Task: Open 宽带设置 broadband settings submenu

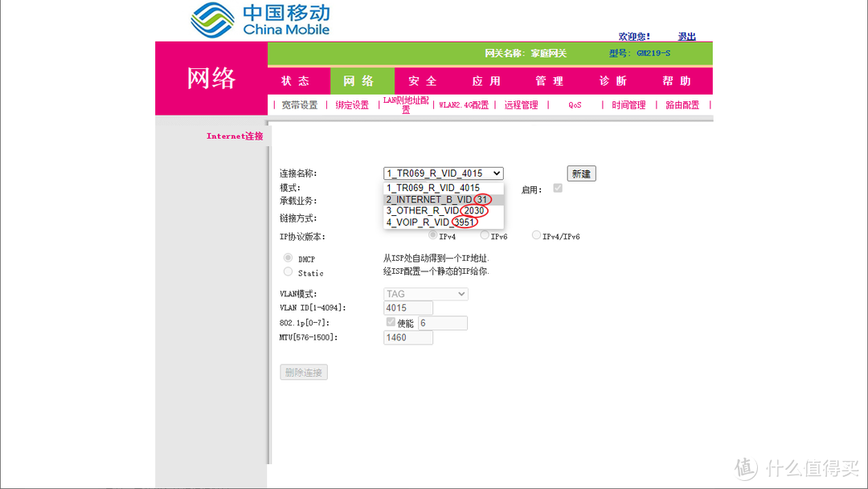Action: pos(300,104)
